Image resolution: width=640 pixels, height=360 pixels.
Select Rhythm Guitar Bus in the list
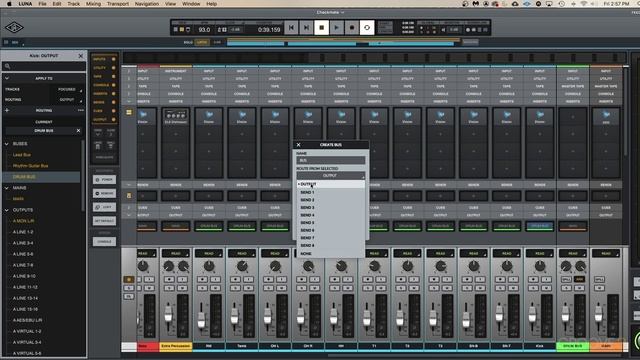(30, 166)
